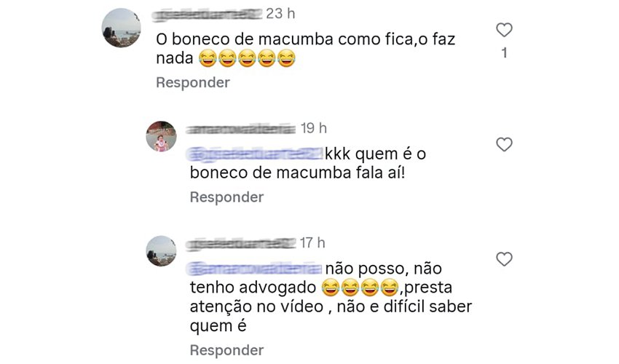Follow the blue mention before "não posso, não"
The image size is (619, 364).
255,269
